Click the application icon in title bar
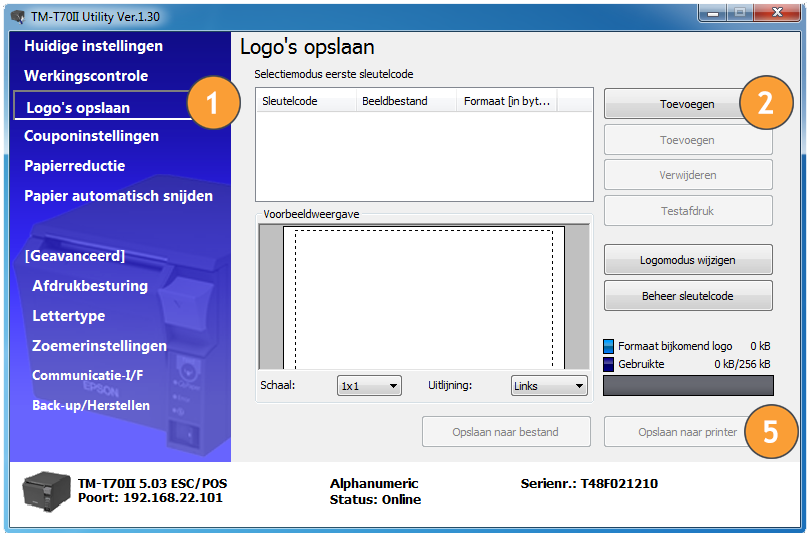 click(x=18, y=17)
